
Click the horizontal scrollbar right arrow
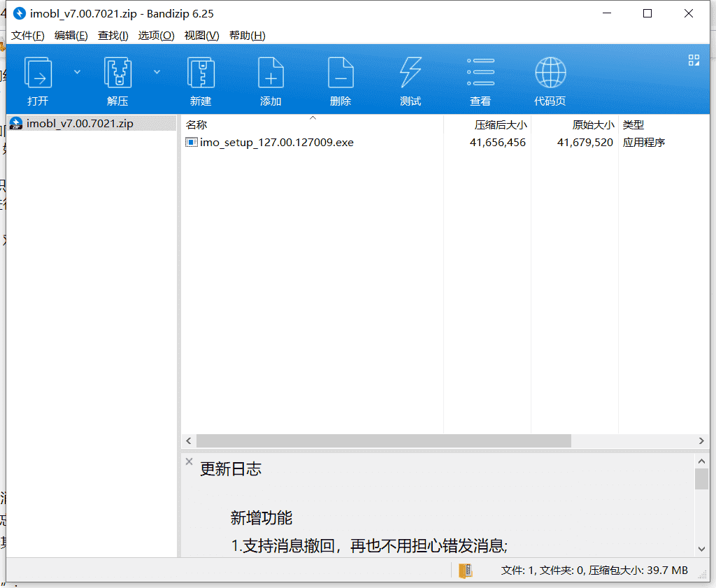point(701,441)
